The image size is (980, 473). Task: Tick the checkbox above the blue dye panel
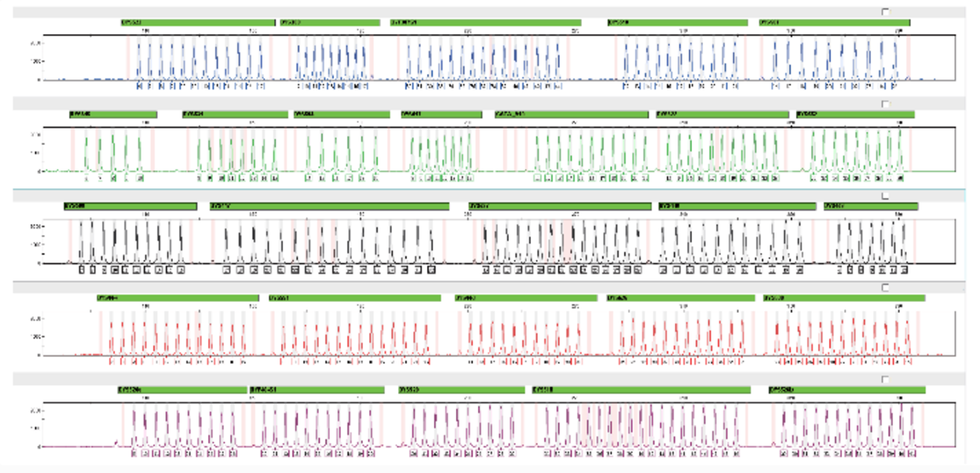coord(885,12)
